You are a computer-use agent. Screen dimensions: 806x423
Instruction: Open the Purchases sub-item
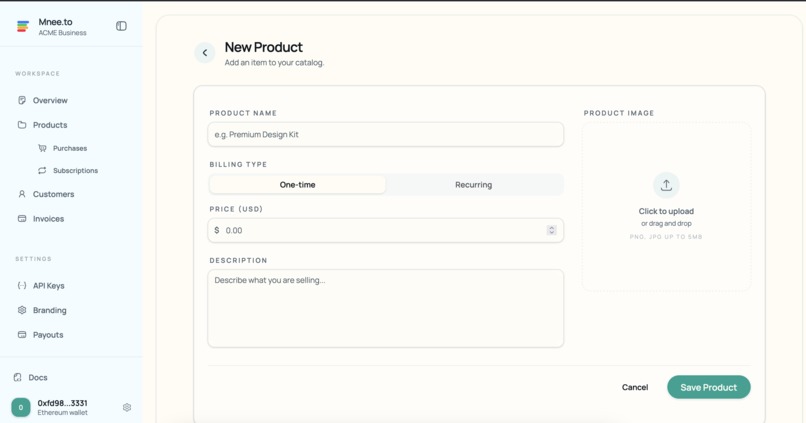pos(72,148)
